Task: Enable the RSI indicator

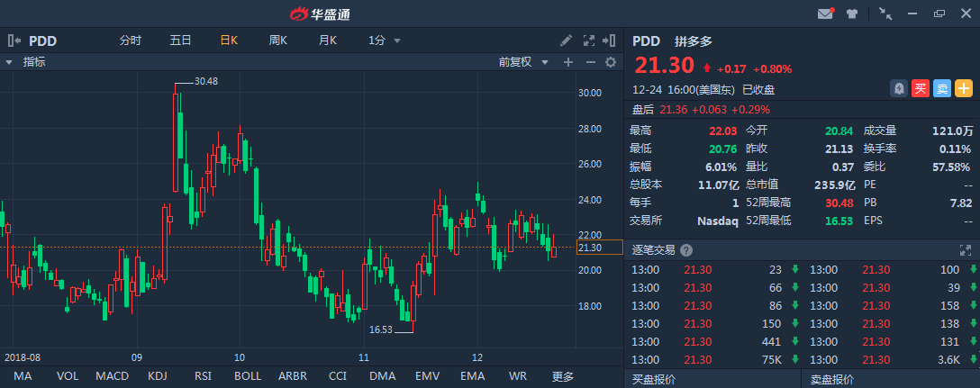Action: point(204,376)
